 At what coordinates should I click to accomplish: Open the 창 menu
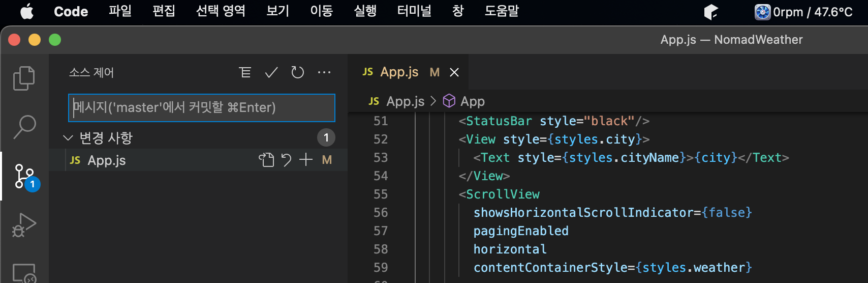coord(458,11)
